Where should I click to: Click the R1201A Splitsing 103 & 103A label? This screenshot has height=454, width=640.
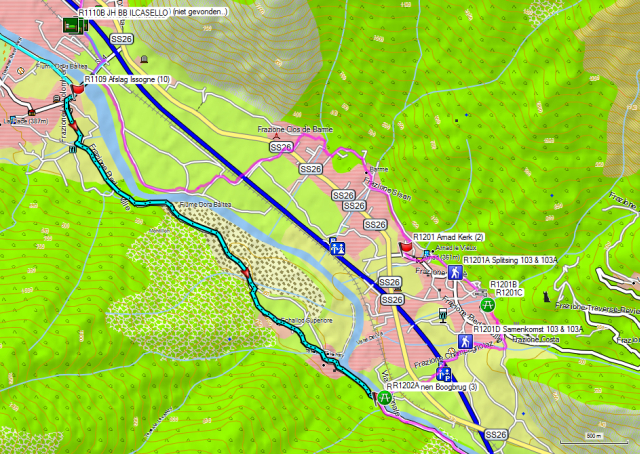point(510,259)
